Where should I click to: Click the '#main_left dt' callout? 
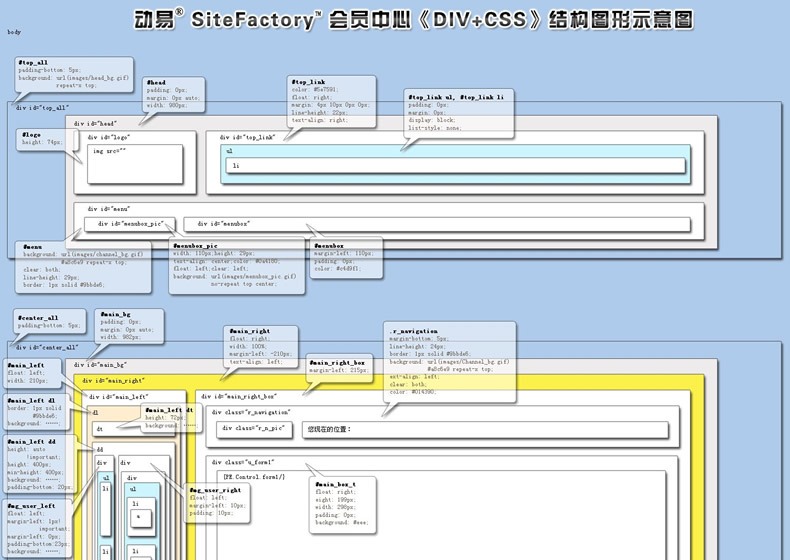[x=170, y=418]
